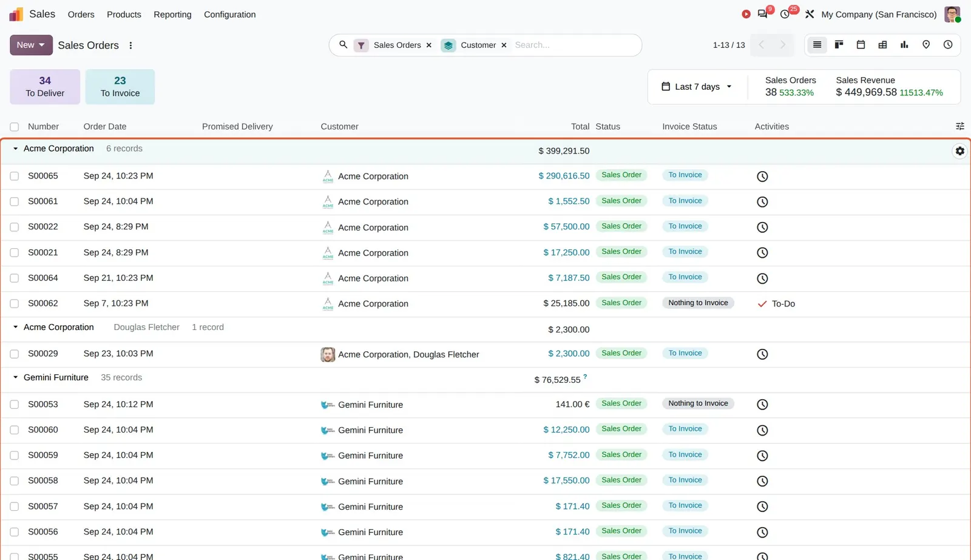971x560 pixels.
Task: Open activity clock for order S00022
Action: coord(762,228)
